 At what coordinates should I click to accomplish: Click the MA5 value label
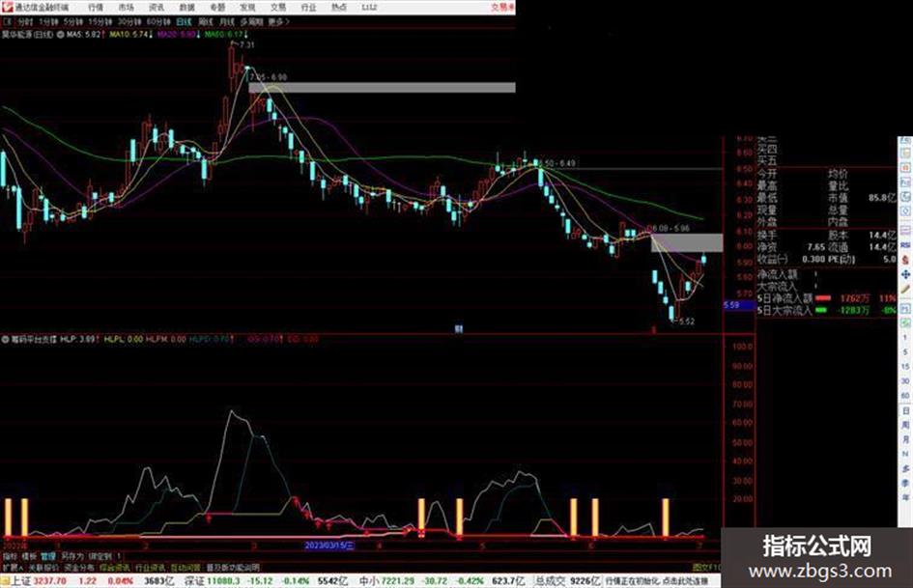click(84, 35)
